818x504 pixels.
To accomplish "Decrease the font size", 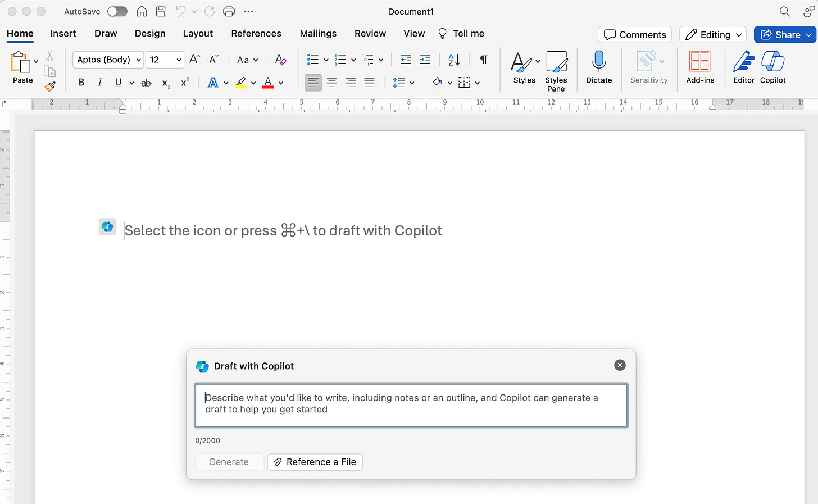I will [214, 60].
